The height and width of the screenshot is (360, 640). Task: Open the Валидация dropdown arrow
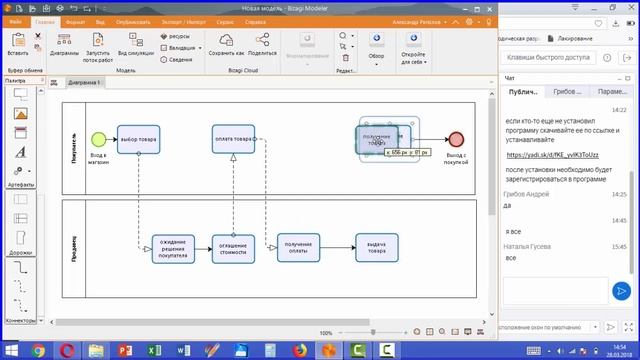tap(200, 48)
